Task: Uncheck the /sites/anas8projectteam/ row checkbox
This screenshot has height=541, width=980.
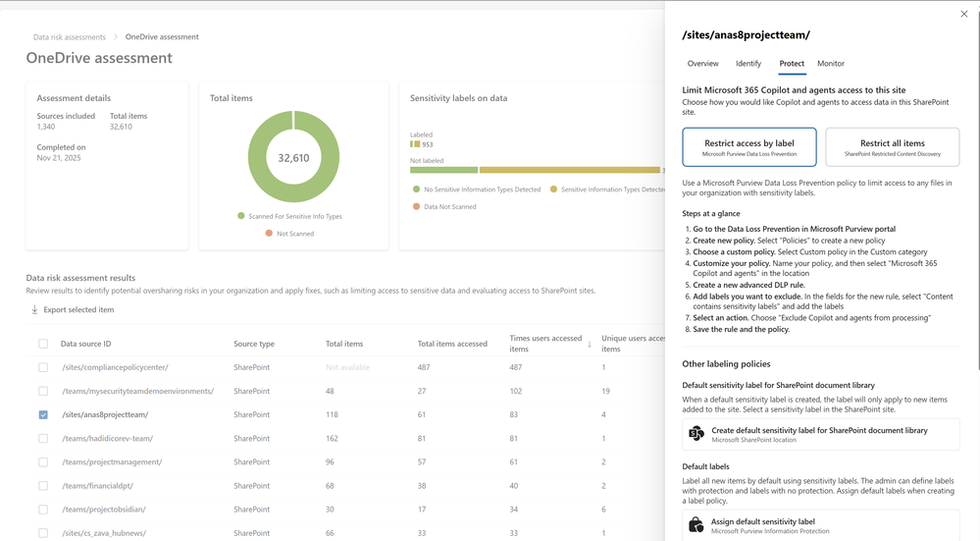Action: click(43, 414)
